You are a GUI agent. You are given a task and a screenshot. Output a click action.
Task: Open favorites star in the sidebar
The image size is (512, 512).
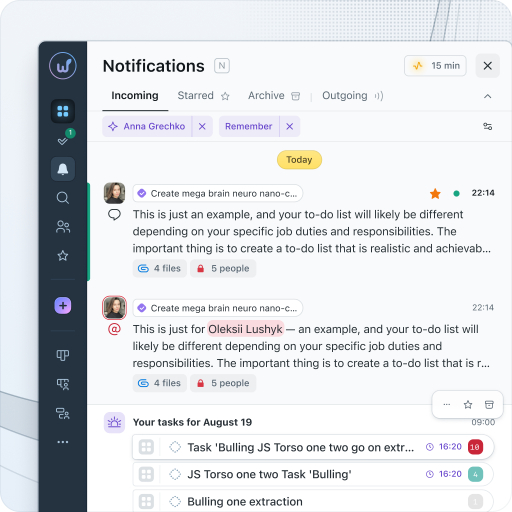[63, 256]
